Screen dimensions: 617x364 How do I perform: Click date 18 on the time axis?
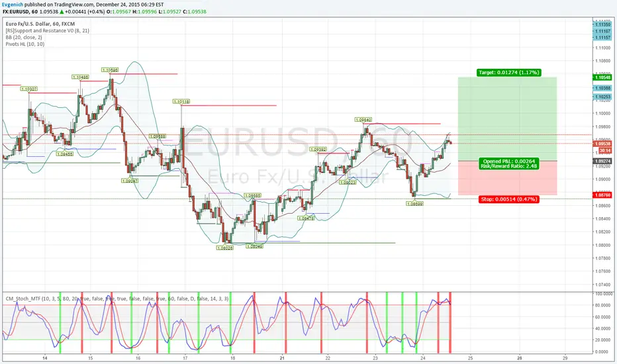pyautogui.click(x=233, y=358)
